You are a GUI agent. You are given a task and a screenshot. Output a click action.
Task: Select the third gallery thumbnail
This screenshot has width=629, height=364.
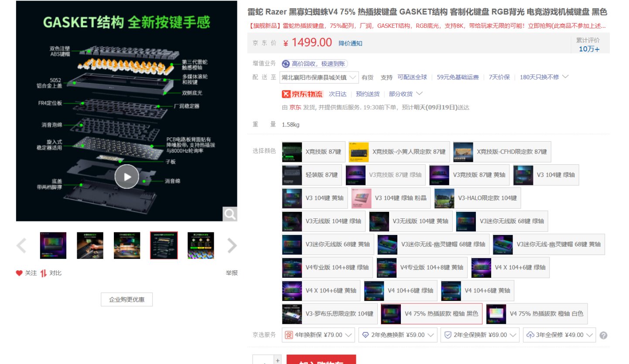[127, 245]
